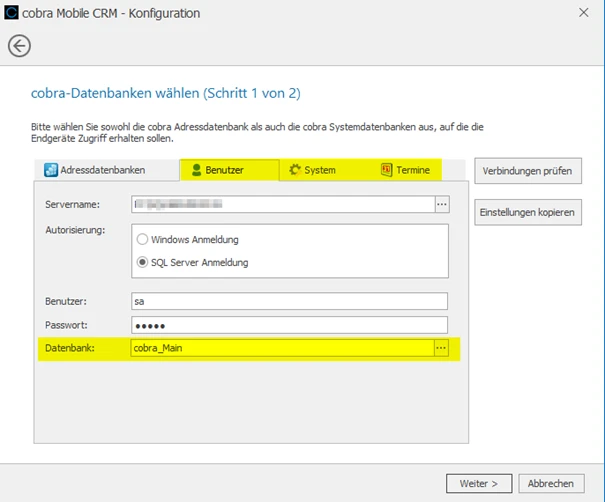Switch to the Termine tab

click(405, 170)
